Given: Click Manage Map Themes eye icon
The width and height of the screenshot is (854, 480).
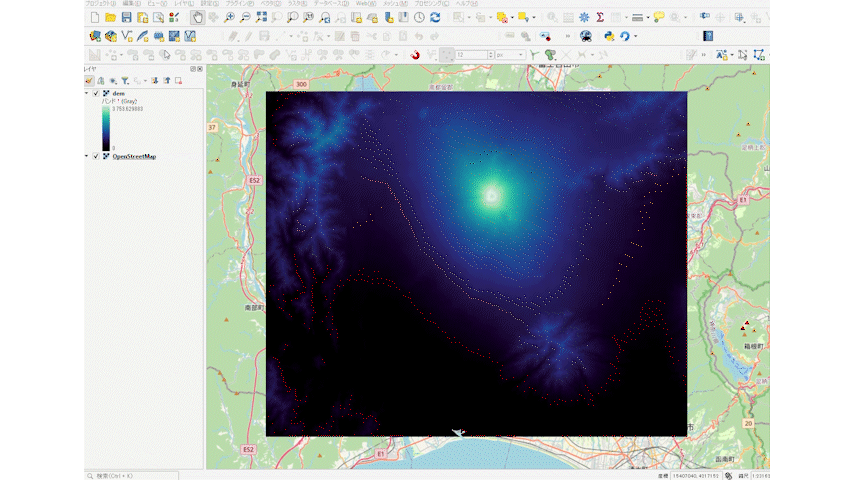Looking at the screenshot, I should coord(113,81).
